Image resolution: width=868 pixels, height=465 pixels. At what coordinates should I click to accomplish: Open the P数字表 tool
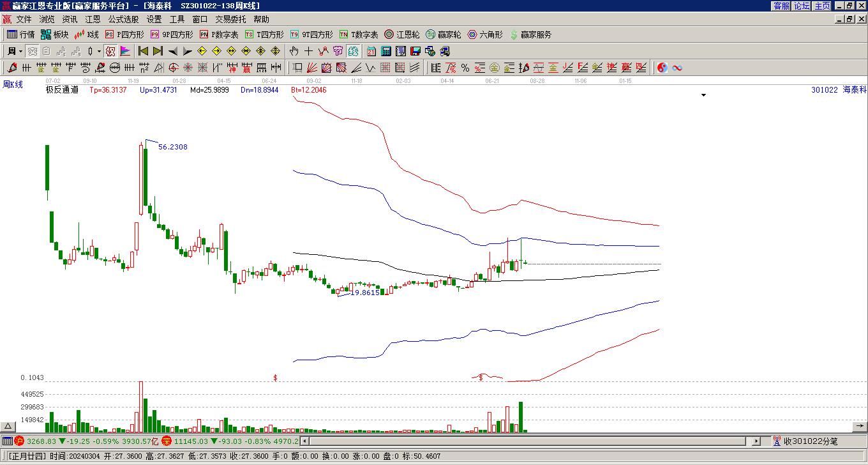click(219, 34)
